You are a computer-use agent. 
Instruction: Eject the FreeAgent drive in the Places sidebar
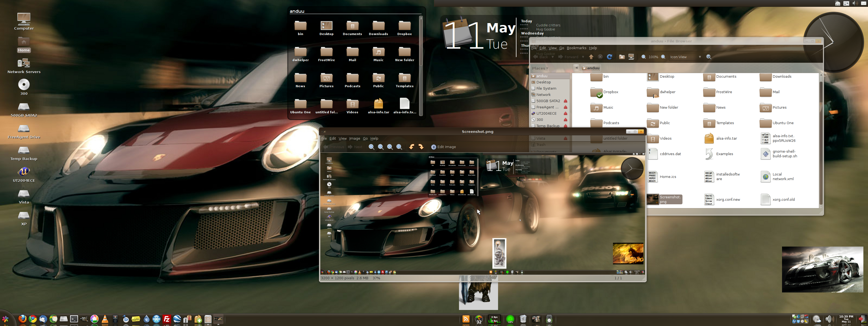tap(565, 107)
